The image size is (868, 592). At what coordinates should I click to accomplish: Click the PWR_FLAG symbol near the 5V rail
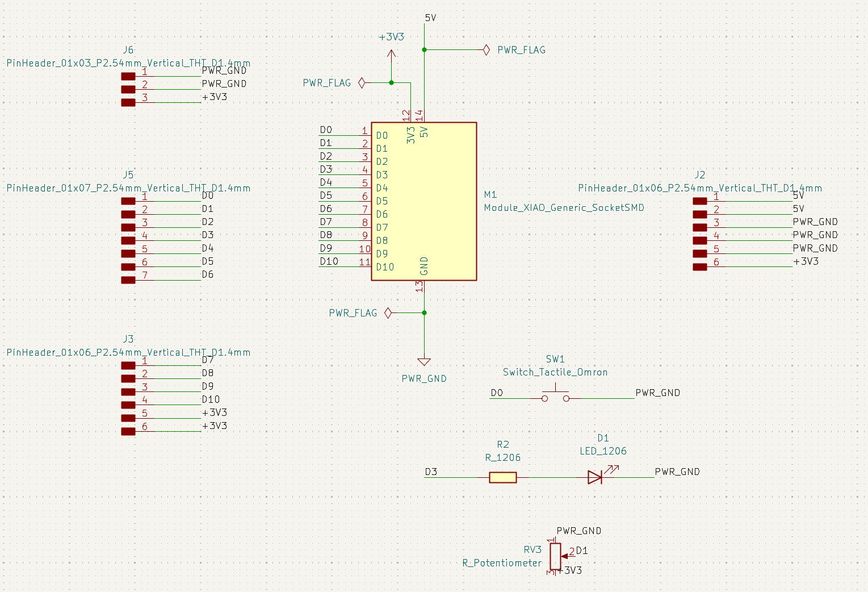coord(485,50)
